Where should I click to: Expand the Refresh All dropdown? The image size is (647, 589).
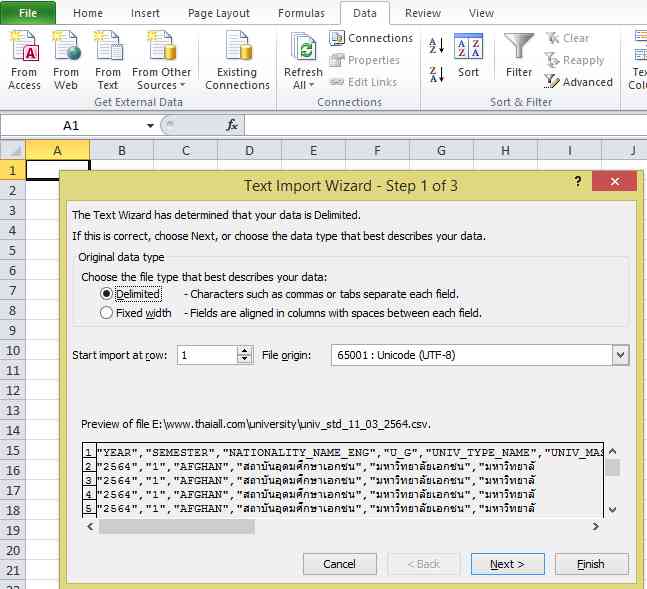point(303,85)
